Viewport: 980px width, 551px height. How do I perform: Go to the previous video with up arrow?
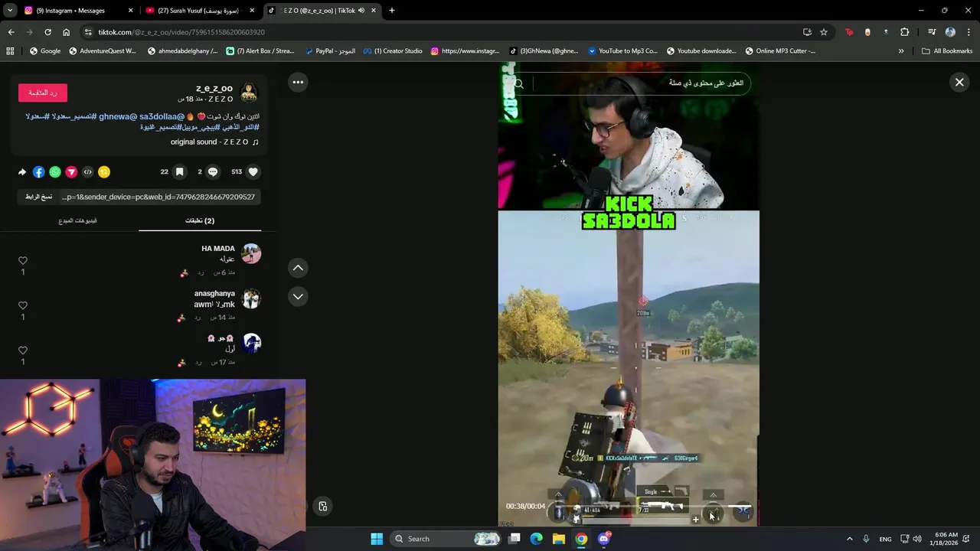click(x=298, y=267)
